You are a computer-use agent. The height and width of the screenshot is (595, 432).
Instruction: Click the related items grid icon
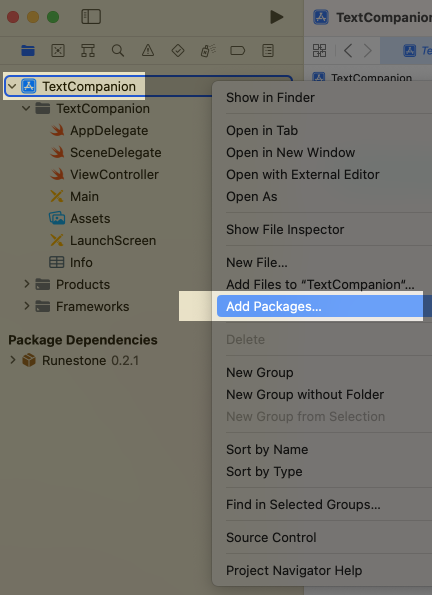tap(319, 50)
